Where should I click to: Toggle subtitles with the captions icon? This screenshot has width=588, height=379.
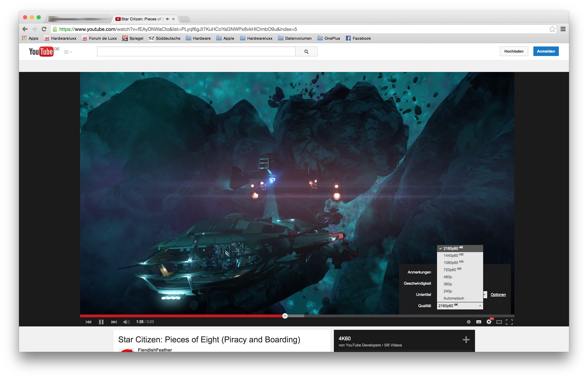click(479, 322)
